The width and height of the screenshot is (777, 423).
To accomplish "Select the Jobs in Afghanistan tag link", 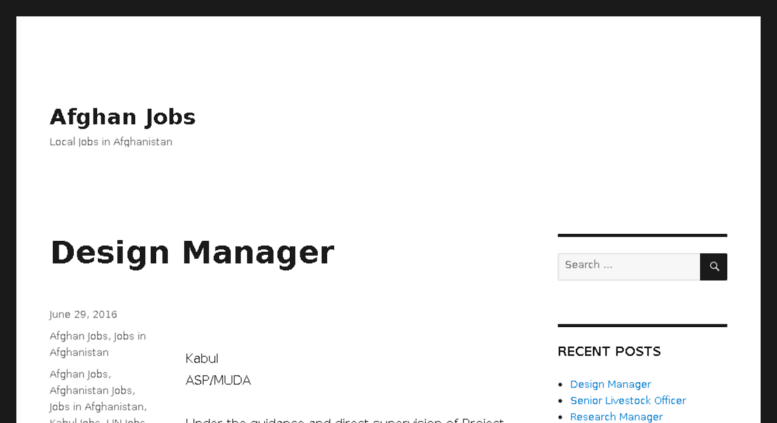I will point(97,407).
